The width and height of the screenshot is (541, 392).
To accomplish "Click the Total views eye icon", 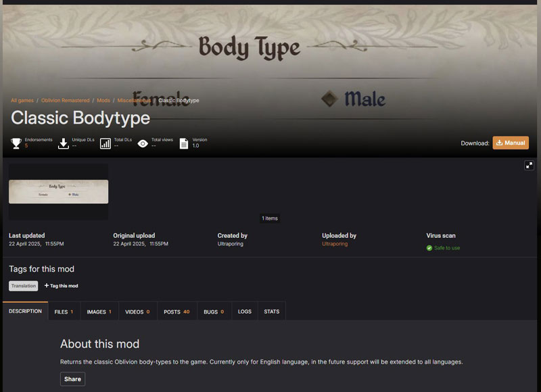I will 143,143.
